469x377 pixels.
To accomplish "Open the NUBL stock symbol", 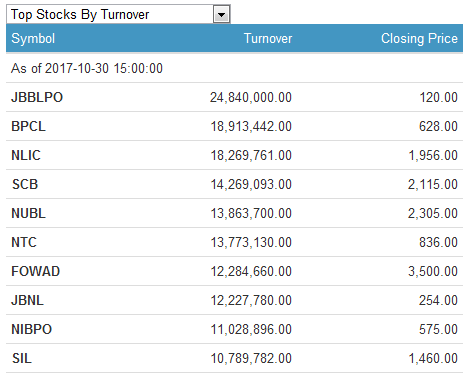I will click(x=28, y=213).
